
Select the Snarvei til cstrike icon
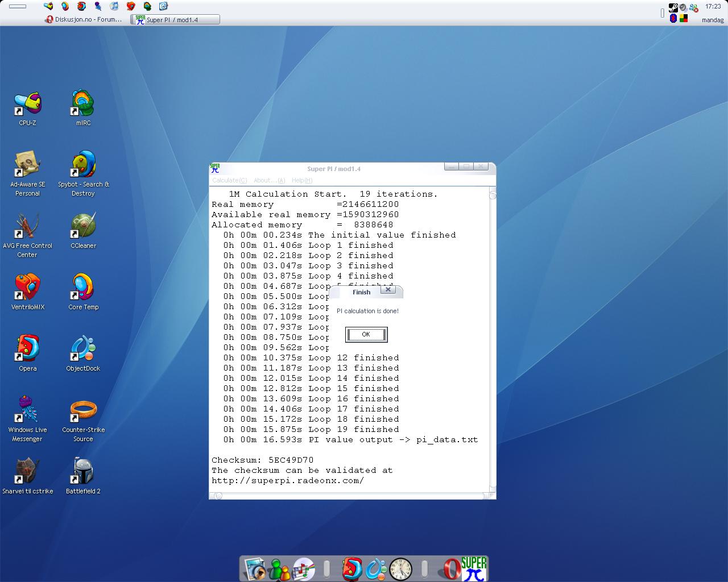point(27,476)
